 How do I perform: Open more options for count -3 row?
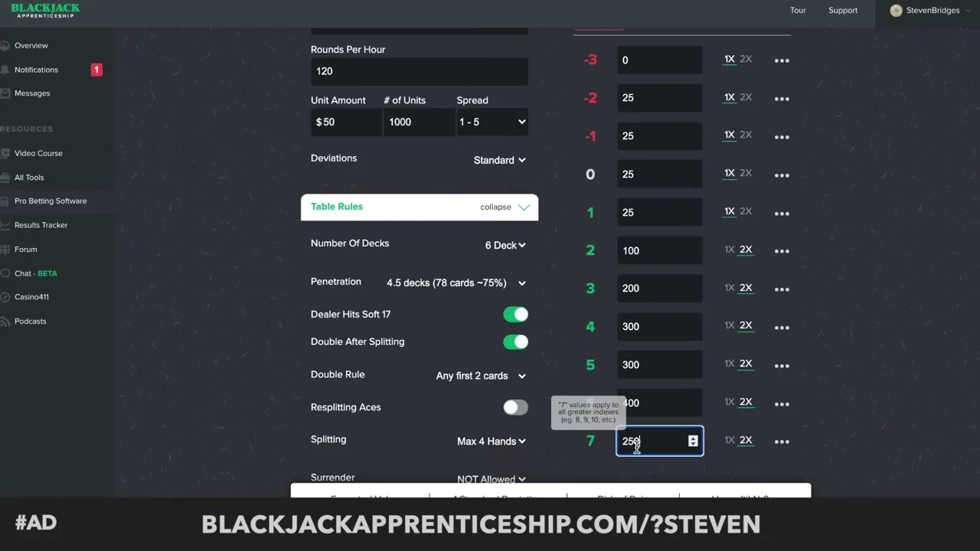782,60
